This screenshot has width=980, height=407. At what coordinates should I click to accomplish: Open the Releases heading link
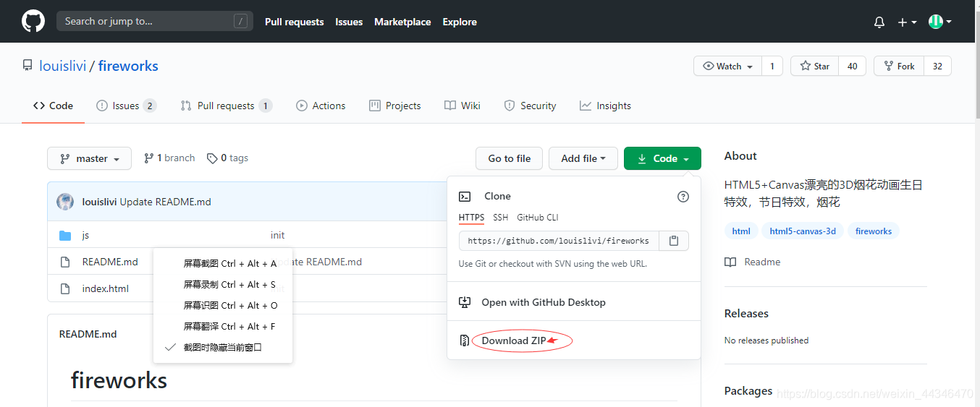[x=746, y=313]
